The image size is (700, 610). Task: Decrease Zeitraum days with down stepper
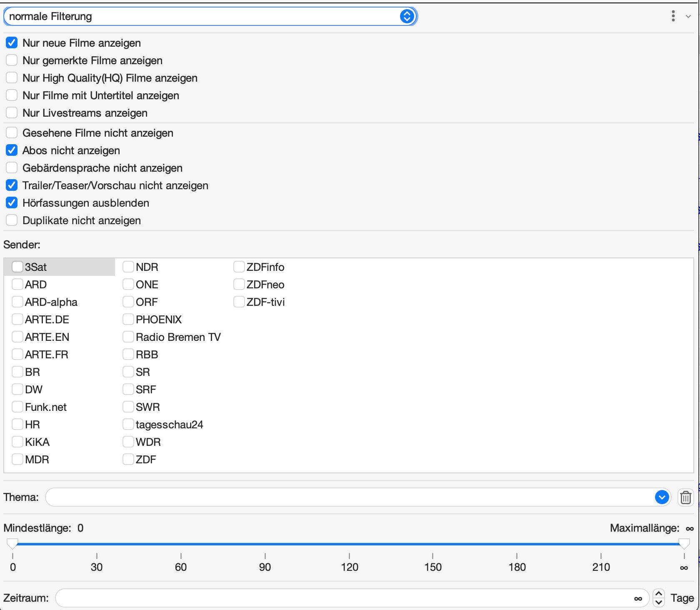[x=658, y=602]
